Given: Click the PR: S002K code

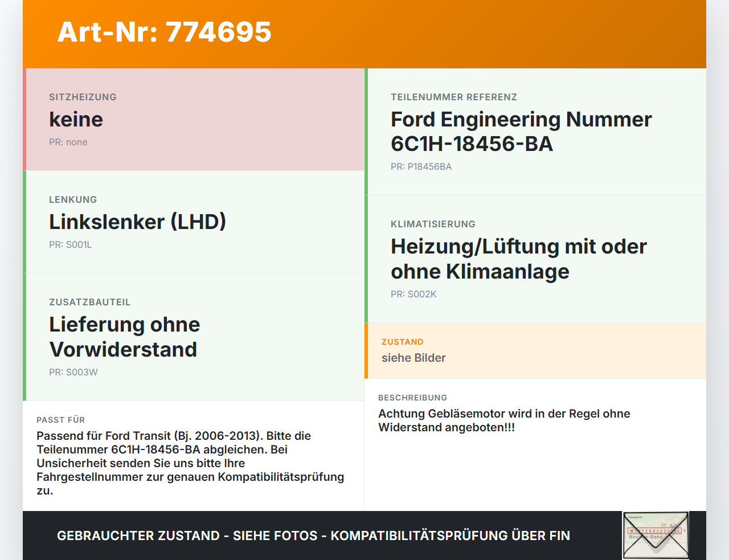Looking at the screenshot, I should 413,294.
